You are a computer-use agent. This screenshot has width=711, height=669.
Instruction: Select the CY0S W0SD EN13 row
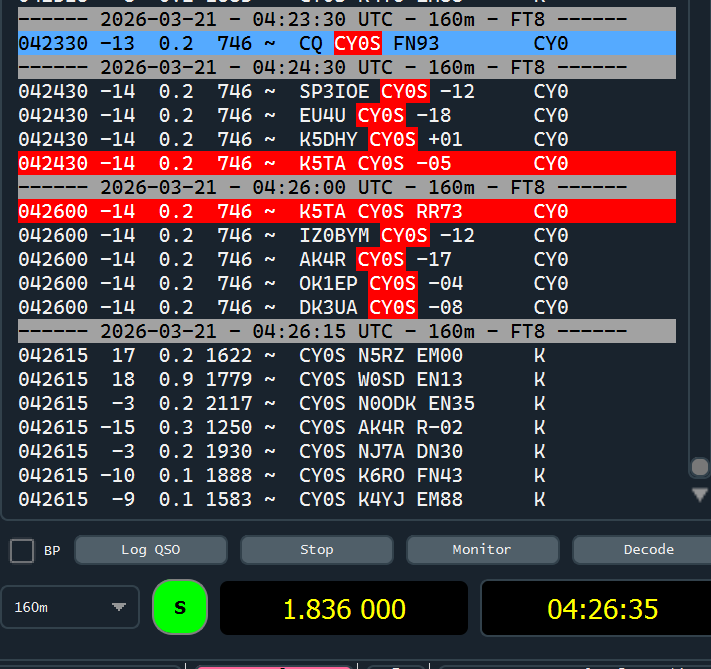tap(347, 380)
